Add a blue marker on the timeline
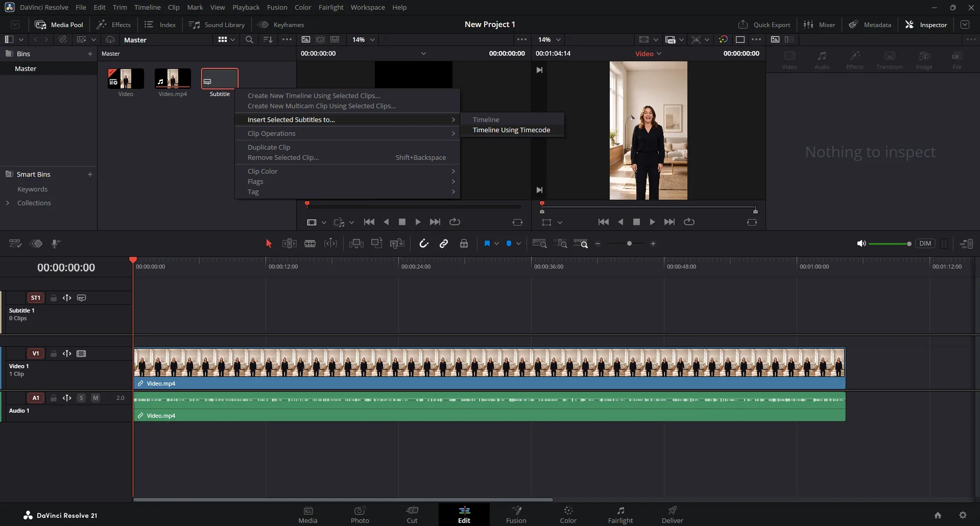Screen dimensions: 980x526 point(509,244)
